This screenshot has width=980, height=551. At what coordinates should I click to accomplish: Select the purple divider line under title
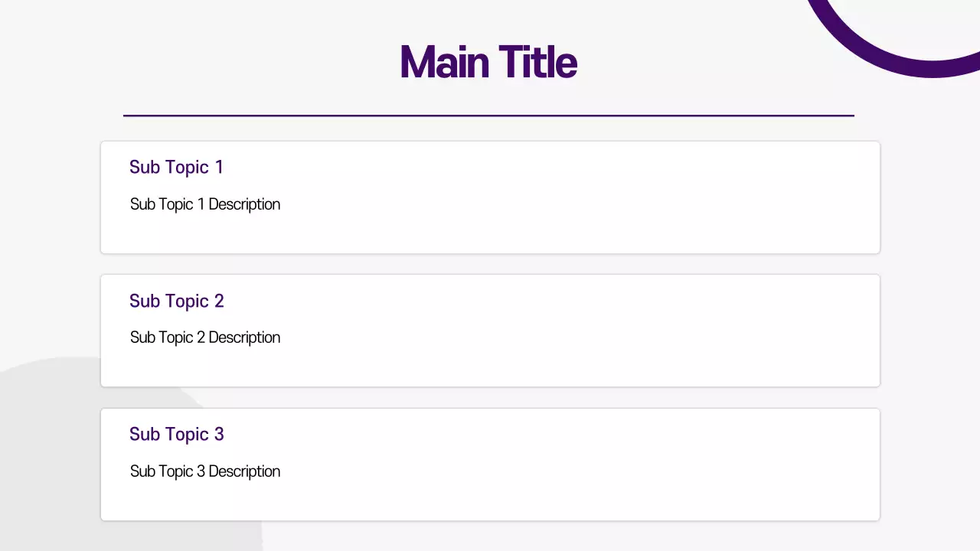point(488,116)
